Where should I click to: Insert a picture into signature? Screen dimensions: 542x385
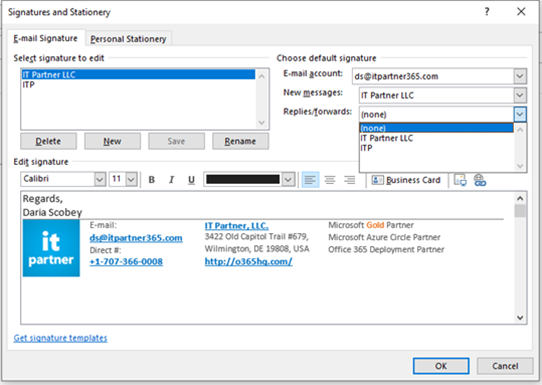pyautogui.click(x=460, y=180)
